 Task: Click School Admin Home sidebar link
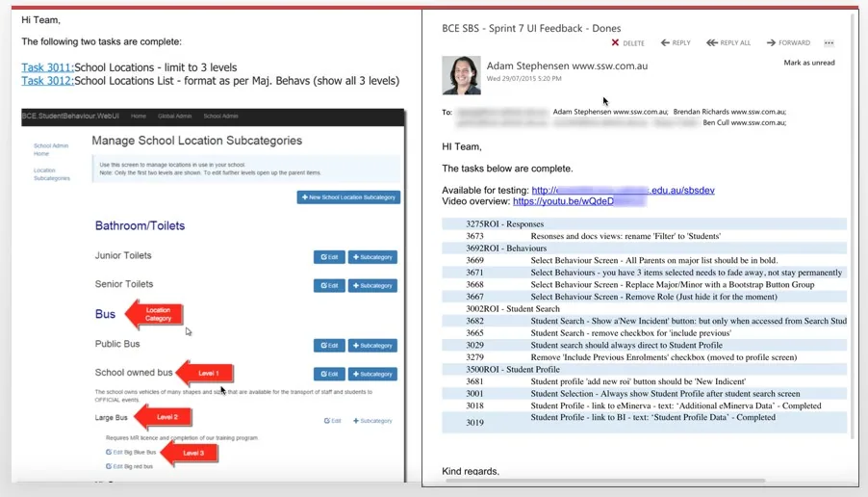(51, 149)
